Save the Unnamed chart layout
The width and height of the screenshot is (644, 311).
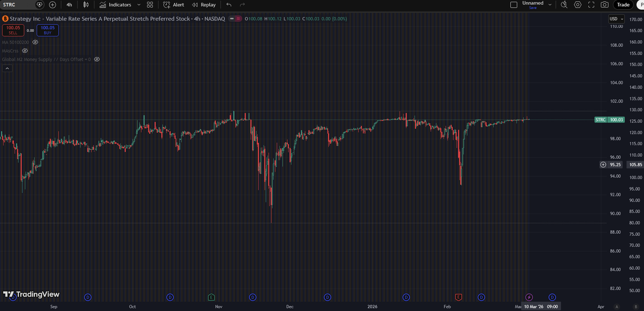pyautogui.click(x=533, y=8)
